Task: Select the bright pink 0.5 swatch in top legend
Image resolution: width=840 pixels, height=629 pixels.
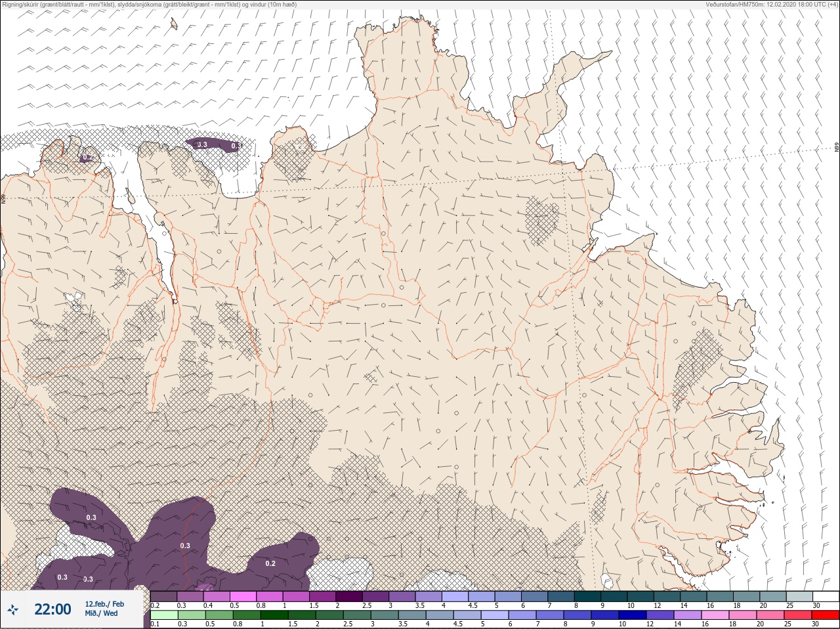Action: click(x=243, y=596)
